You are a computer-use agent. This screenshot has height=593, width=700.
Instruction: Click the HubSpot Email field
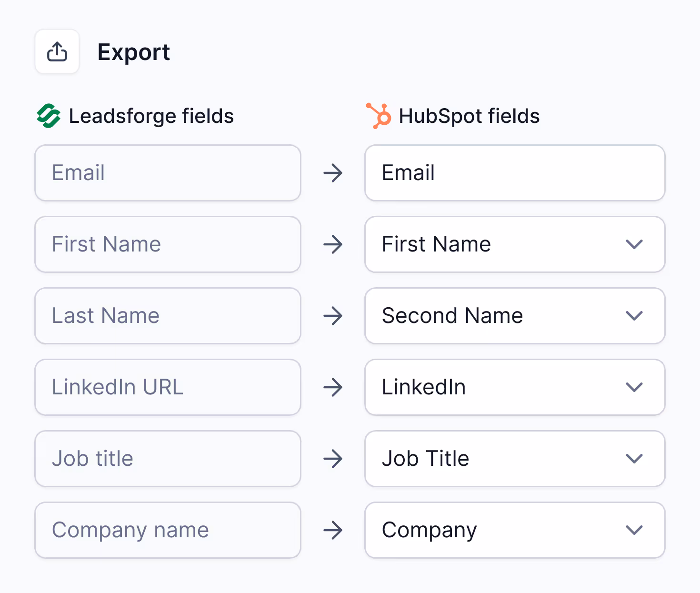tap(515, 173)
